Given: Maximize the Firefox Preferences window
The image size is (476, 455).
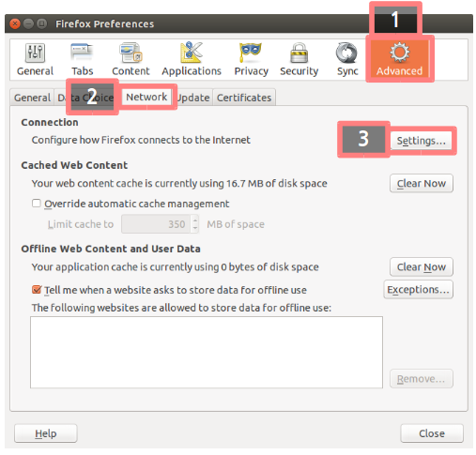Looking at the screenshot, I should 41,23.
